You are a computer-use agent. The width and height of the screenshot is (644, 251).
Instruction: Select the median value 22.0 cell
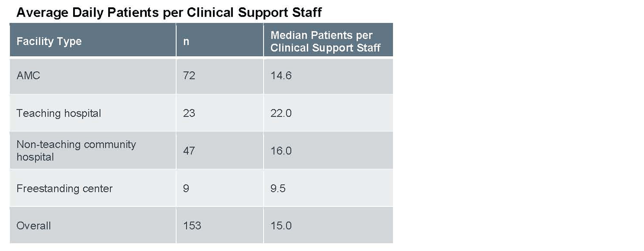pyautogui.click(x=281, y=113)
